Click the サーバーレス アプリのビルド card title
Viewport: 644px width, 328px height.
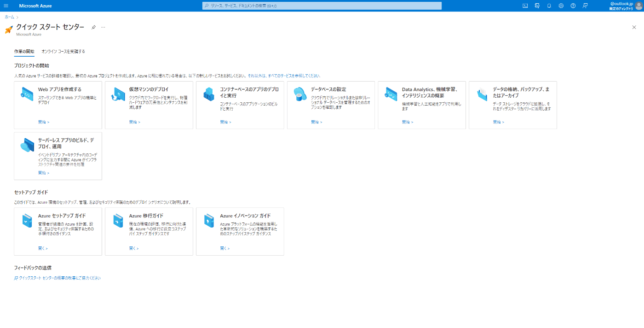point(66,143)
